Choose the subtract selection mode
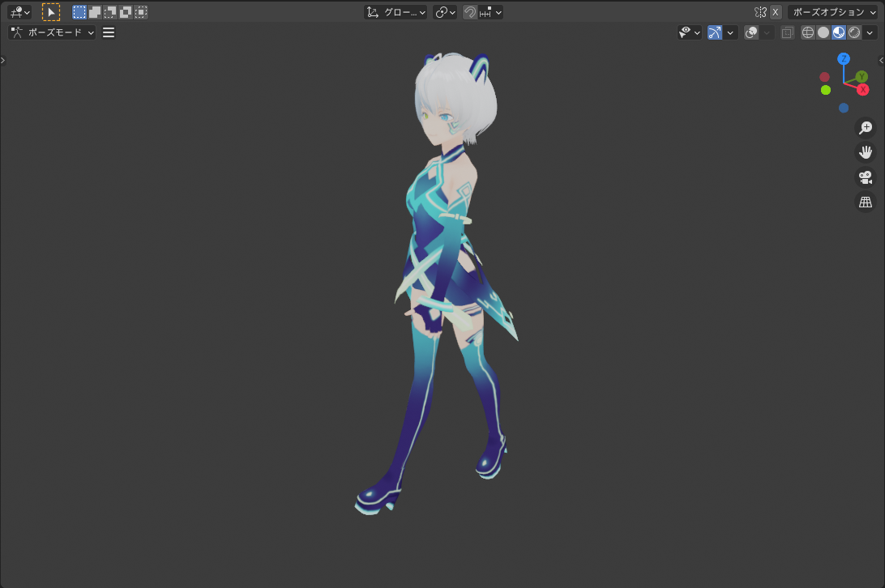 (110, 12)
